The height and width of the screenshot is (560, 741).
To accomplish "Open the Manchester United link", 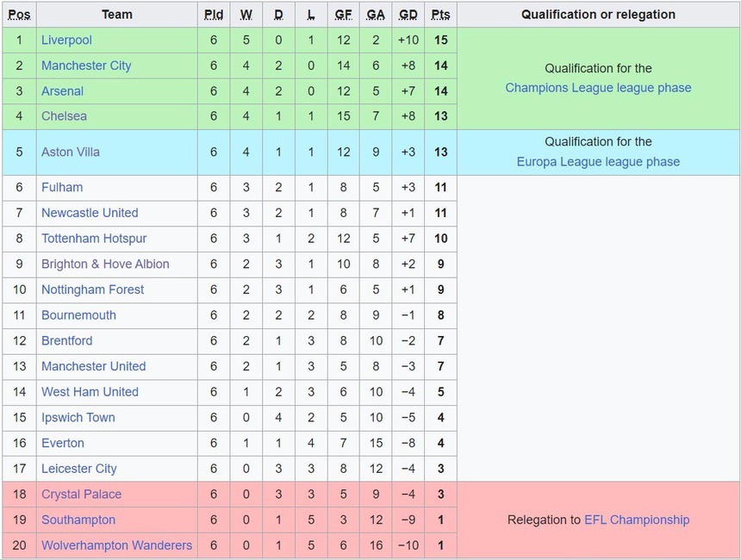I will click(93, 366).
